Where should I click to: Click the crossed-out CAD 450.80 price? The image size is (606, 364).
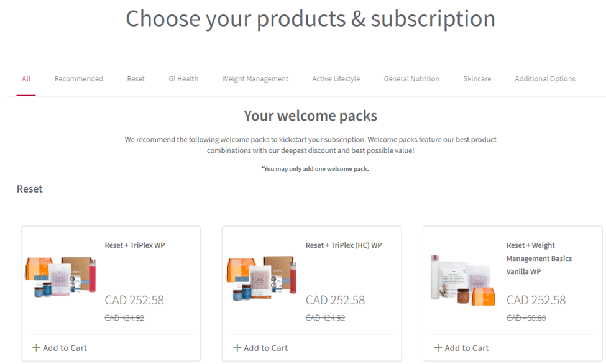click(526, 318)
